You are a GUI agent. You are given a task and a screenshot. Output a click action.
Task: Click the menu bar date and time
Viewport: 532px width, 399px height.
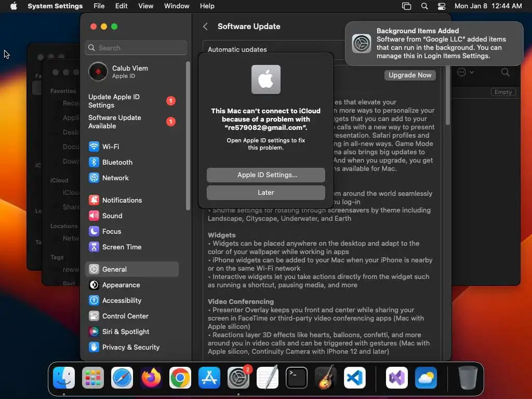click(x=488, y=6)
